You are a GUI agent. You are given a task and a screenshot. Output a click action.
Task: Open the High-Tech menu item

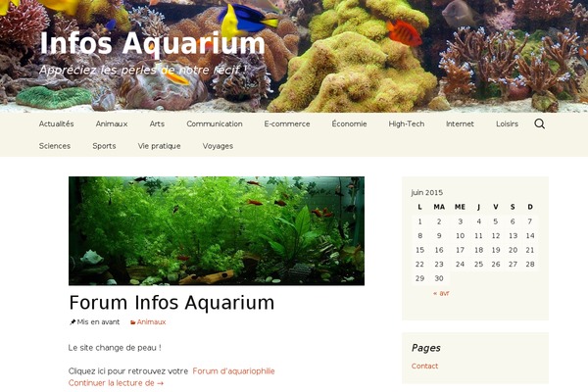[407, 123]
